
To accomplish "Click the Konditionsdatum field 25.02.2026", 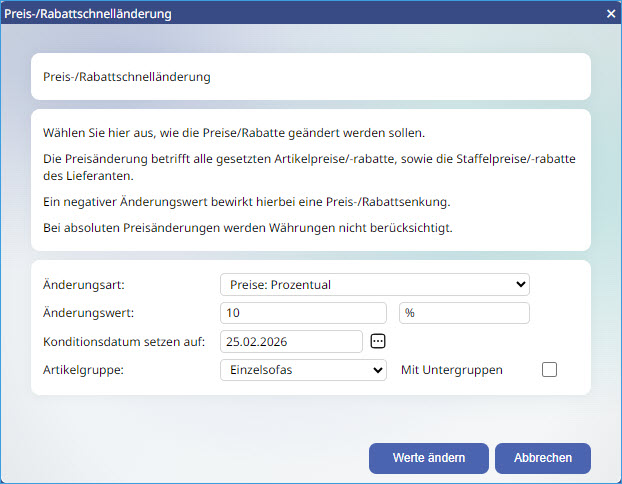I will 292,342.
